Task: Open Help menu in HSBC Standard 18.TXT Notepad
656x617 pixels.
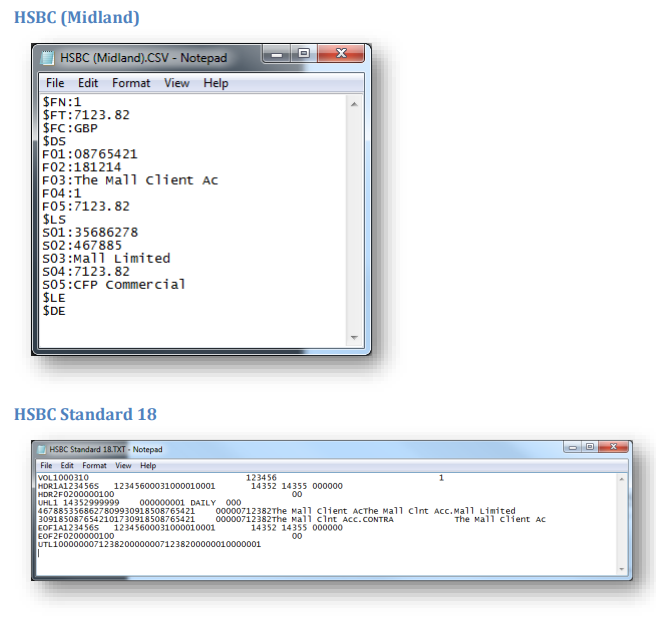Action: point(148,466)
